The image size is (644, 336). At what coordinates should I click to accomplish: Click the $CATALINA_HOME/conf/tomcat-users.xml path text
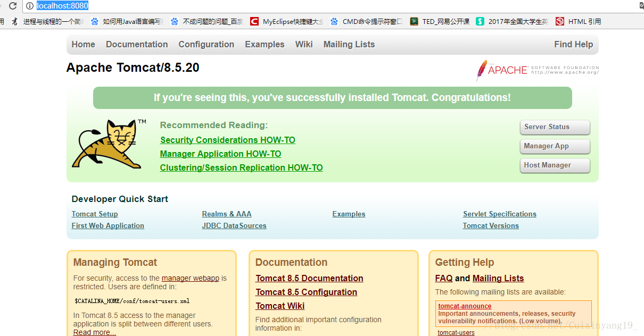pos(132,301)
